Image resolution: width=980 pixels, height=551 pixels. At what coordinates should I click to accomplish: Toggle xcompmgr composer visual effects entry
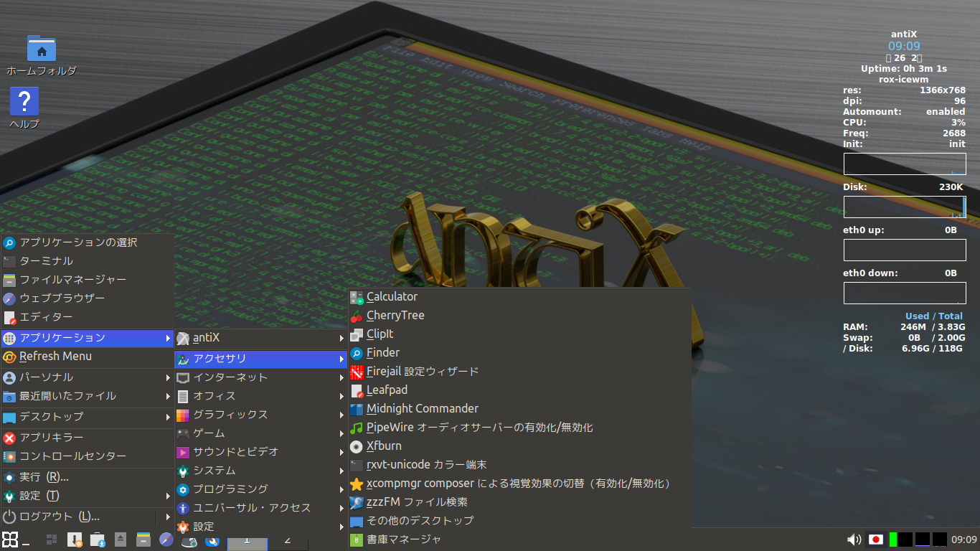click(519, 484)
